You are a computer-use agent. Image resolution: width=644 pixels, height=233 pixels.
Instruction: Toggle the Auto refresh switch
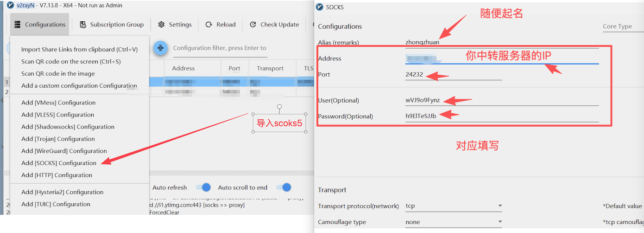pos(203,188)
